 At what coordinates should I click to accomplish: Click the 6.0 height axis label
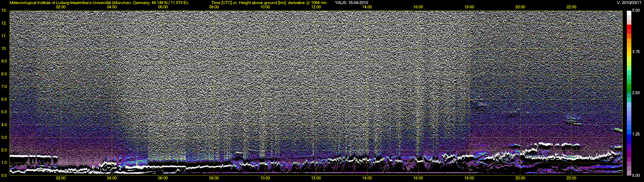[4, 99]
